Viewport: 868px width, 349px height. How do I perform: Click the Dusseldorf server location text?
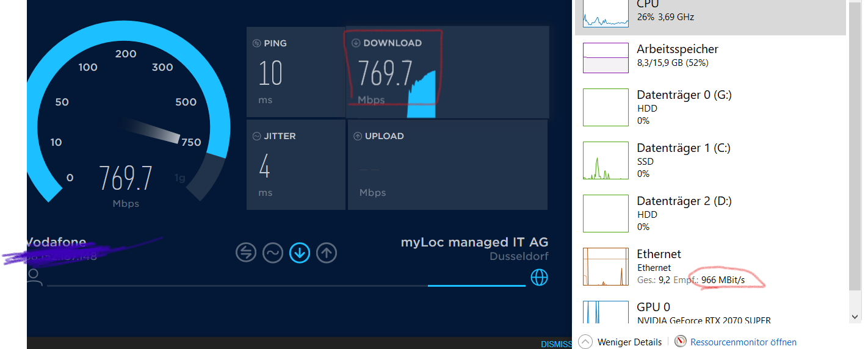pyautogui.click(x=519, y=257)
